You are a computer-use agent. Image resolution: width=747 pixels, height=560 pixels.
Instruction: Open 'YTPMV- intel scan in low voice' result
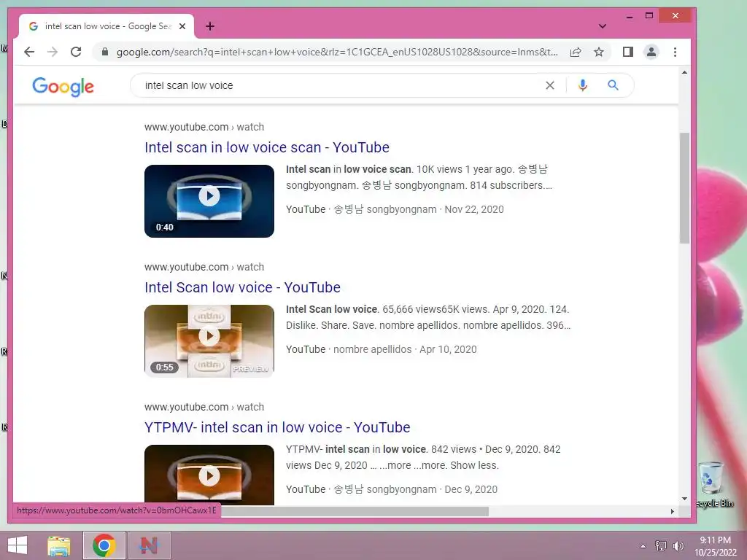pos(277,427)
